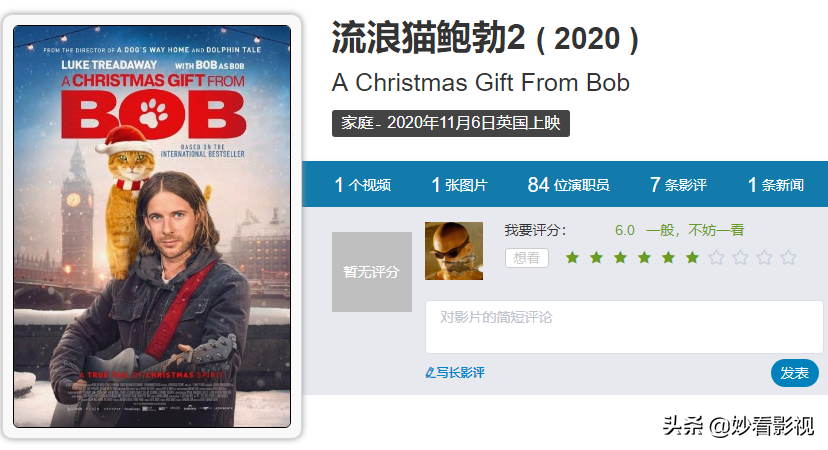Open the 1 条新闻 news tab
This screenshot has width=828, height=450.
click(776, 185)
